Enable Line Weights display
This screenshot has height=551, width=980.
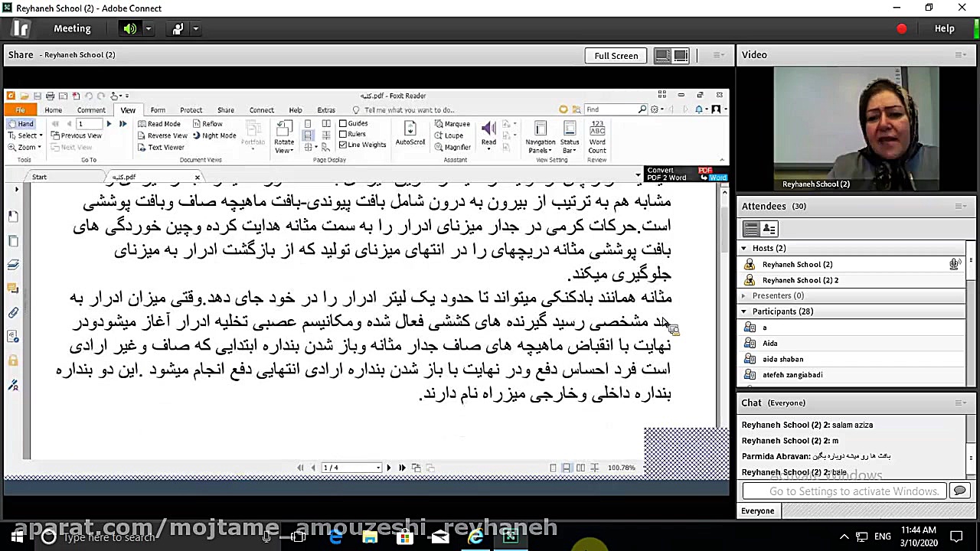344,145
